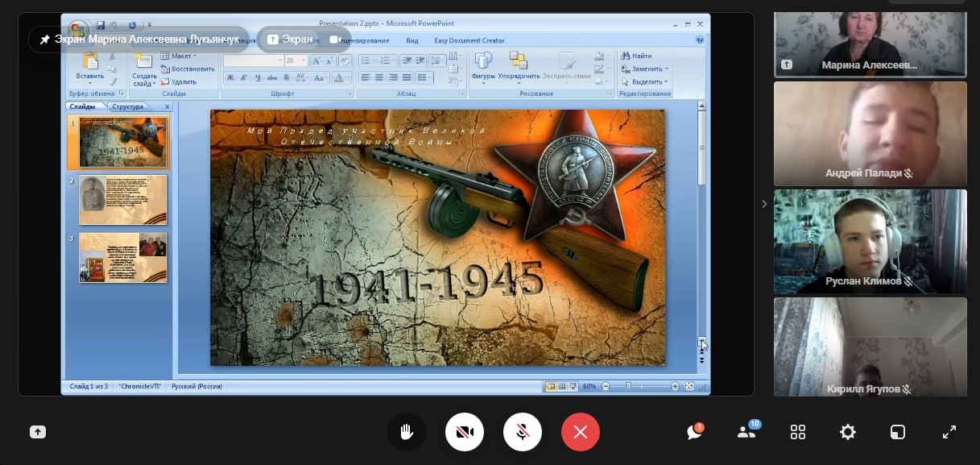
Task: Select Марина Алексеевна's video tile
Action: tap(870, 44)
